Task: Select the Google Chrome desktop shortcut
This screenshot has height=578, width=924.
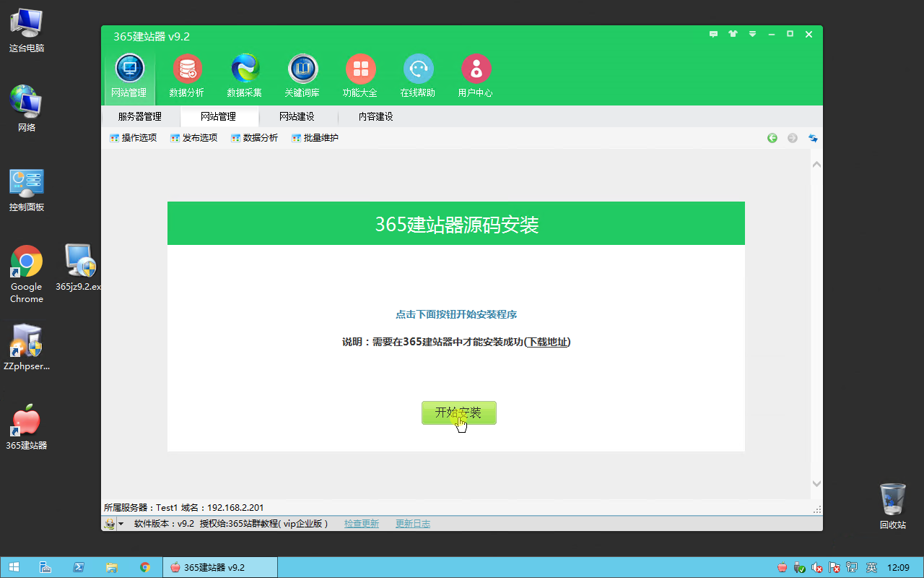Action: pos(27,274)
